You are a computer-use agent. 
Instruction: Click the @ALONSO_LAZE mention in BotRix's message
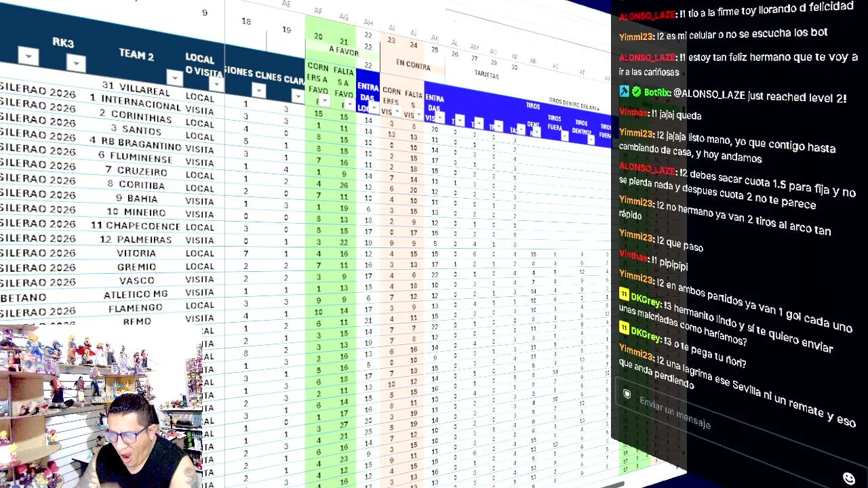(709, 95)
